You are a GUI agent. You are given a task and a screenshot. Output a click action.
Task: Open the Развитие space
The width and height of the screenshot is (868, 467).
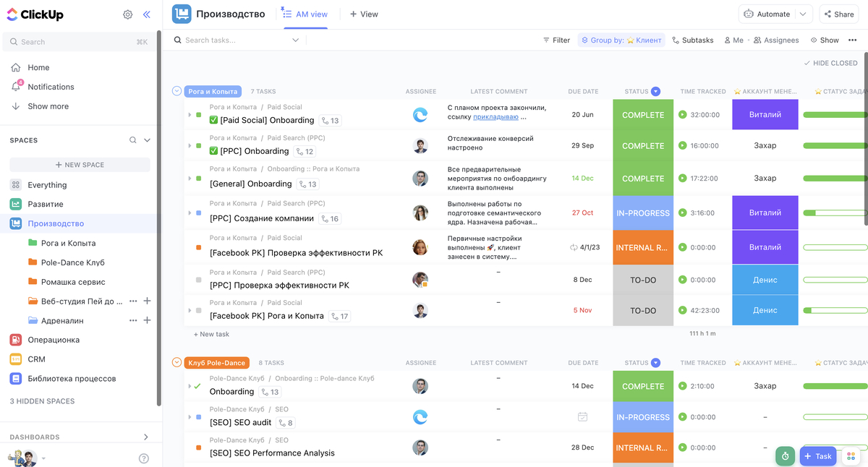[x=45, y=205]
